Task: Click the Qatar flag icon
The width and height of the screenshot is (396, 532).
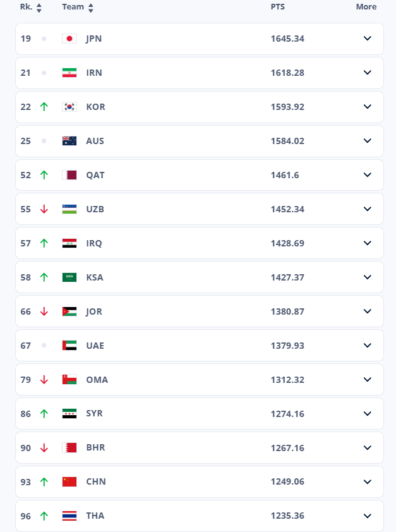Action: (x=69, y=175)
